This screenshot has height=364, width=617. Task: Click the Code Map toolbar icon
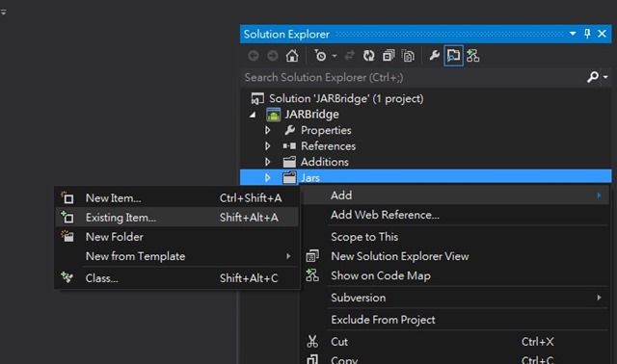click(x=473, y=56)
